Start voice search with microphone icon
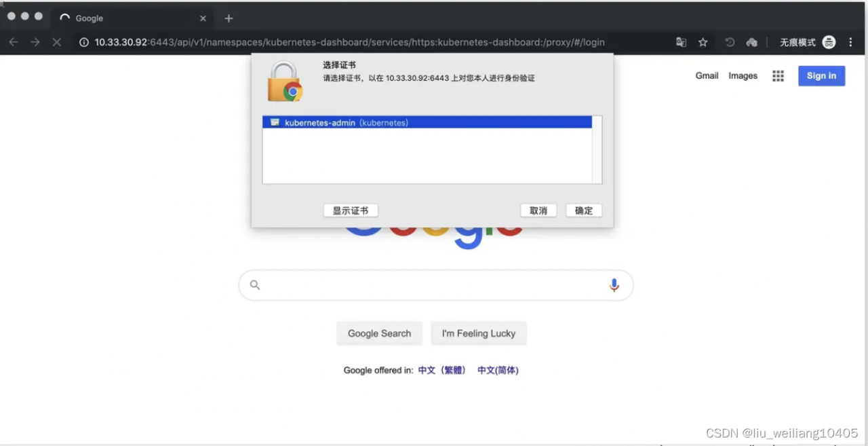Screen dimensions: 868x446 [x=614, y=285]
